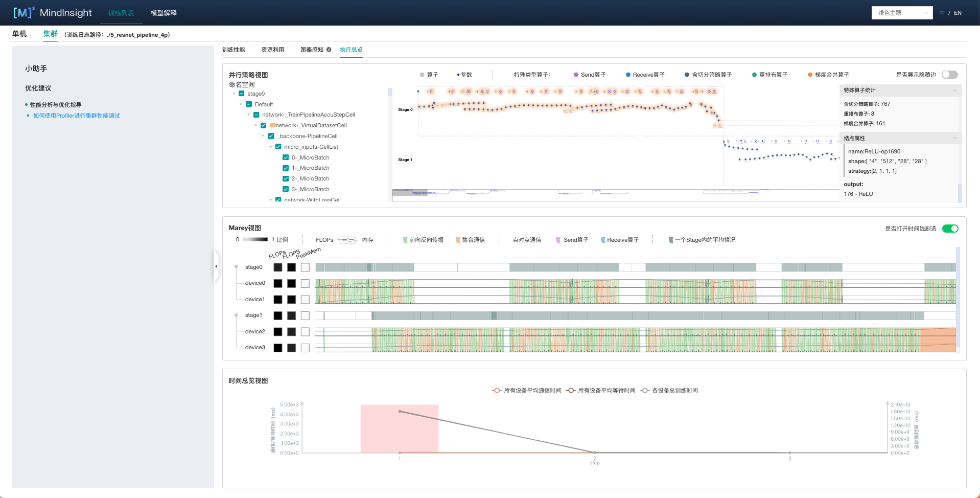Screen dimensions: 980x498
Task: Collapse the micro_inputs-CellList tree node
Action: (271, 147)
